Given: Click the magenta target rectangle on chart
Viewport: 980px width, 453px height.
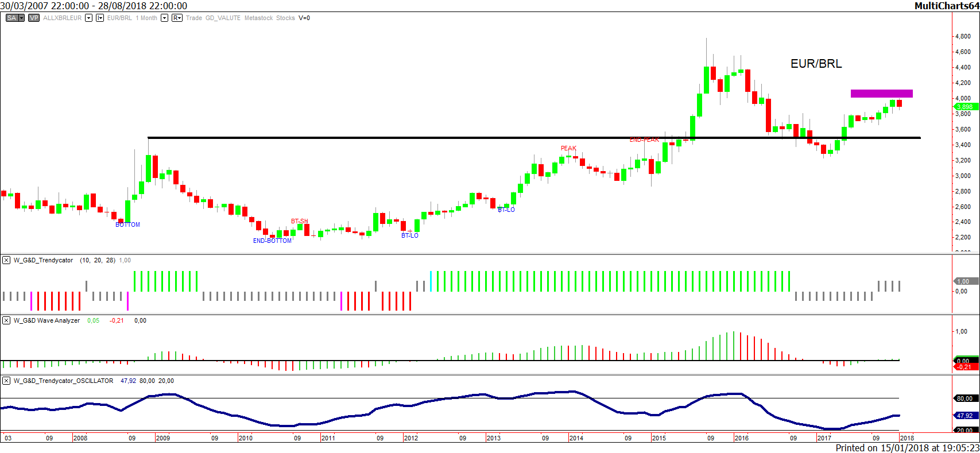Looking at the screenshot, I should (x=881, y=94).
